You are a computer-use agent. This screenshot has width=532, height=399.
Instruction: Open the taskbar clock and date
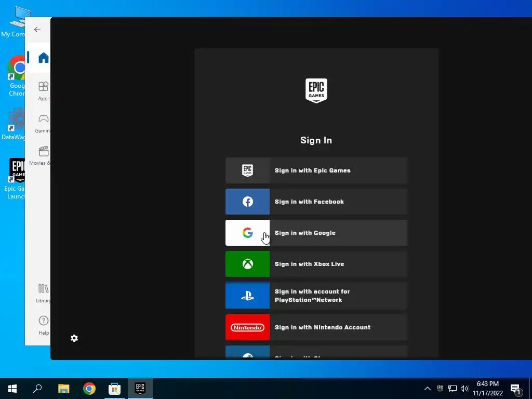(x=488, y=389)
